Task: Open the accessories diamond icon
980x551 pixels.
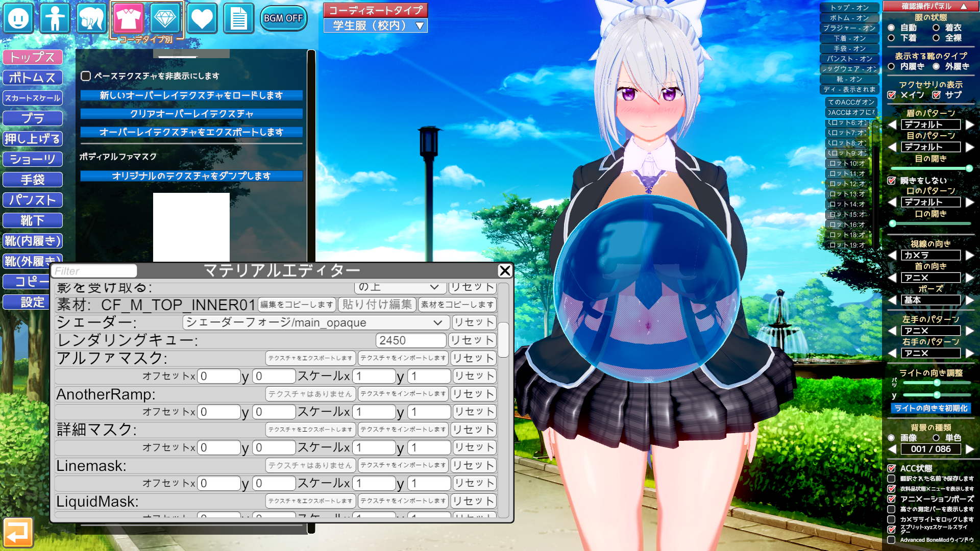Action: 165,19
